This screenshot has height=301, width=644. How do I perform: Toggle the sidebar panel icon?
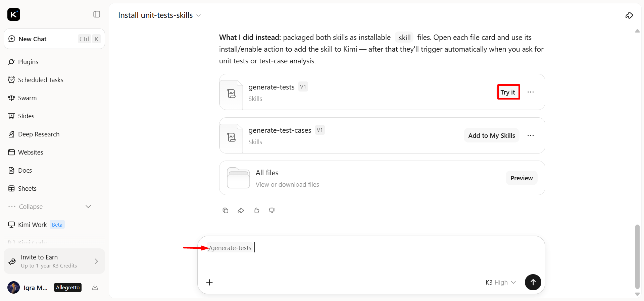pyautogui.click(x=97, y=14)
